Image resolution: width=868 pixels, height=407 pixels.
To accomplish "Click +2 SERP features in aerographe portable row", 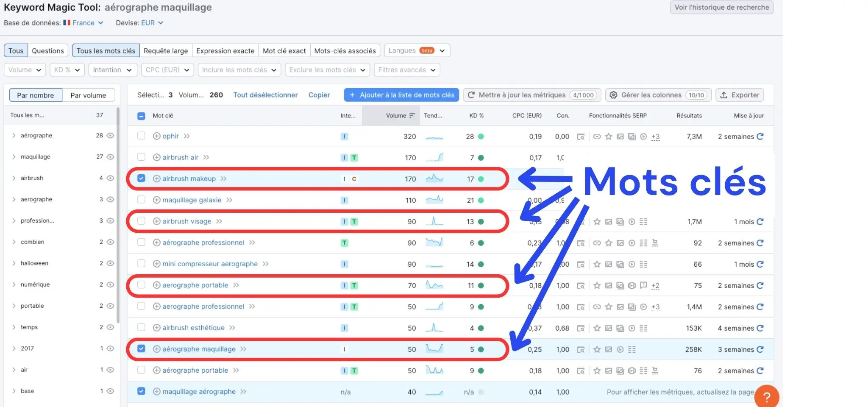I will (655, 286).
